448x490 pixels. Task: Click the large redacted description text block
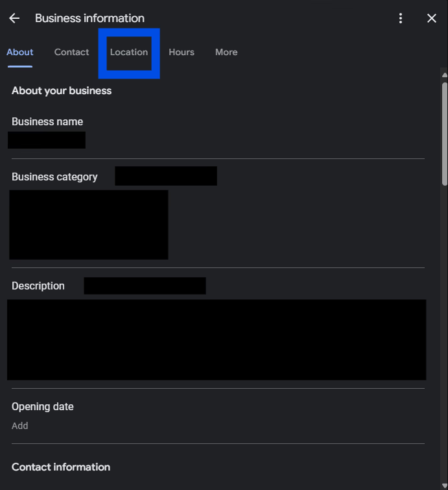pyautogui.click(x=217, y=339)
